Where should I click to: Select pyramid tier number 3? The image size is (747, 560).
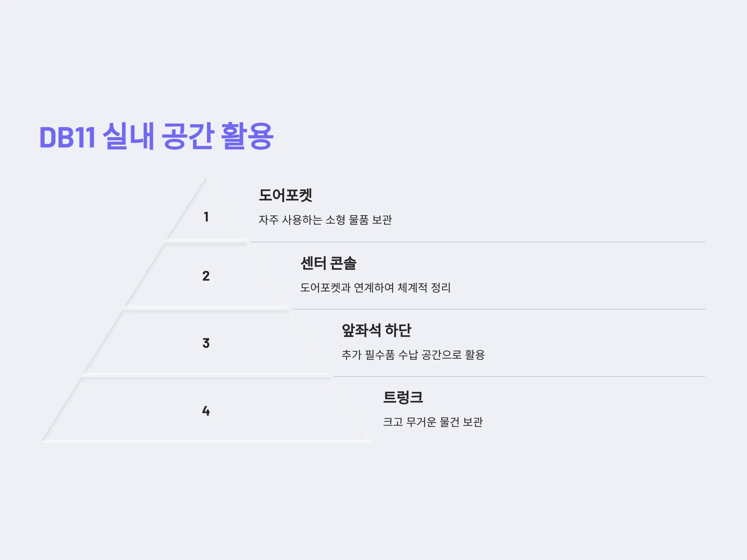[x=206, y=343]
